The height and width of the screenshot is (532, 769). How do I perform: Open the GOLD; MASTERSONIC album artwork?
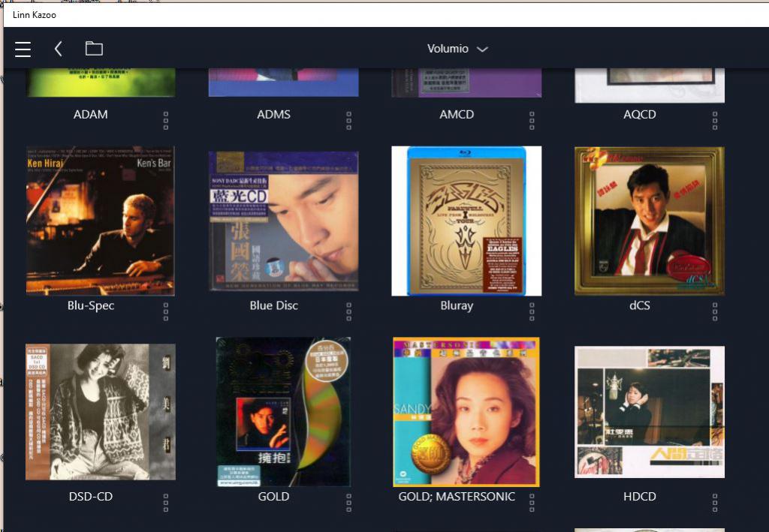point(466,411)
